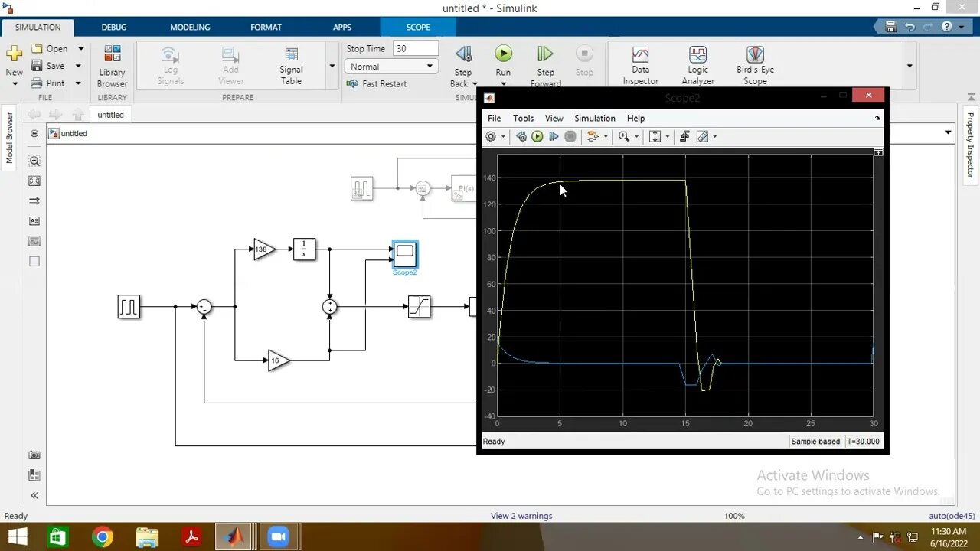Expand the Prepare gallery arrow
The width and height of the screenshot is (980, 551).
[x=332, y=66]
